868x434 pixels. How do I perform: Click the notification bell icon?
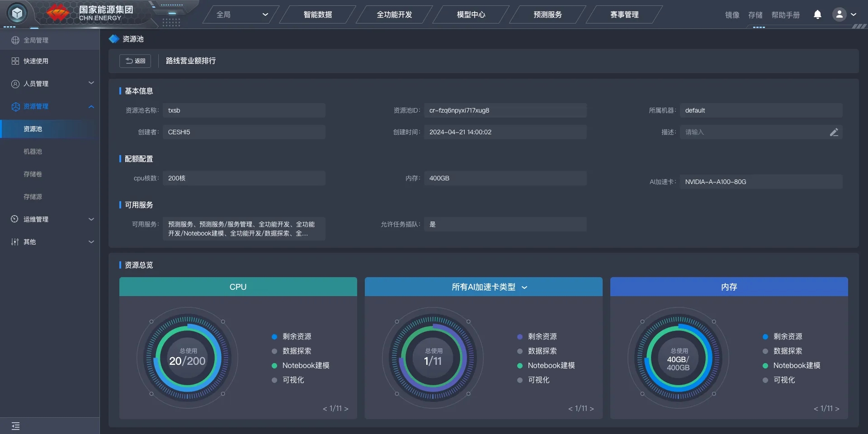pos(817,14)
